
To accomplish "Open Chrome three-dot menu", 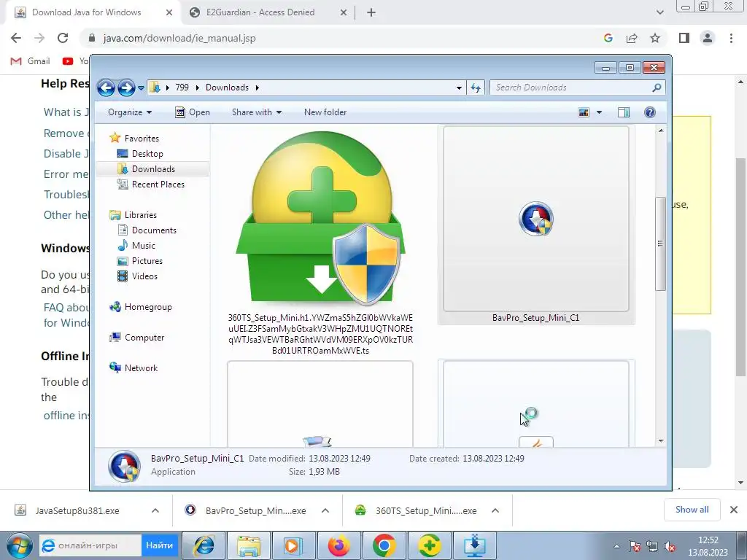I will point(731,38).
